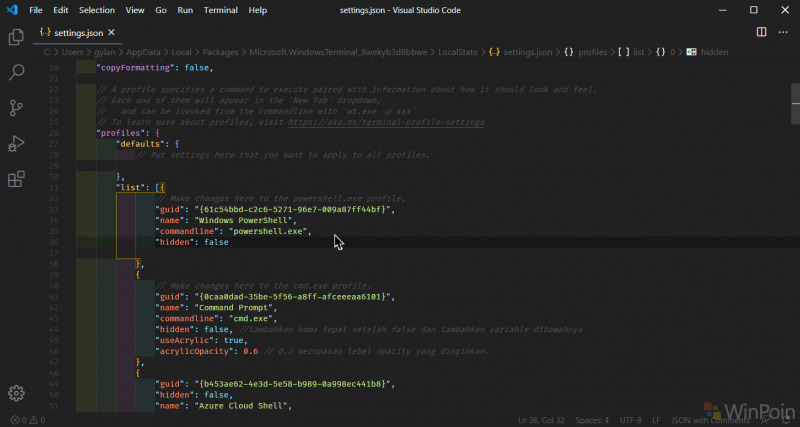
Task: Click 'false' on line 36 hidden setting
Action: 216,243
